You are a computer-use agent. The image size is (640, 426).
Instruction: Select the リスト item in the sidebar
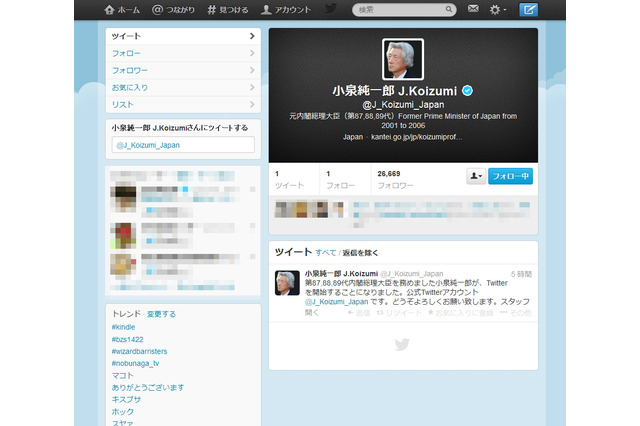(180, 104)
